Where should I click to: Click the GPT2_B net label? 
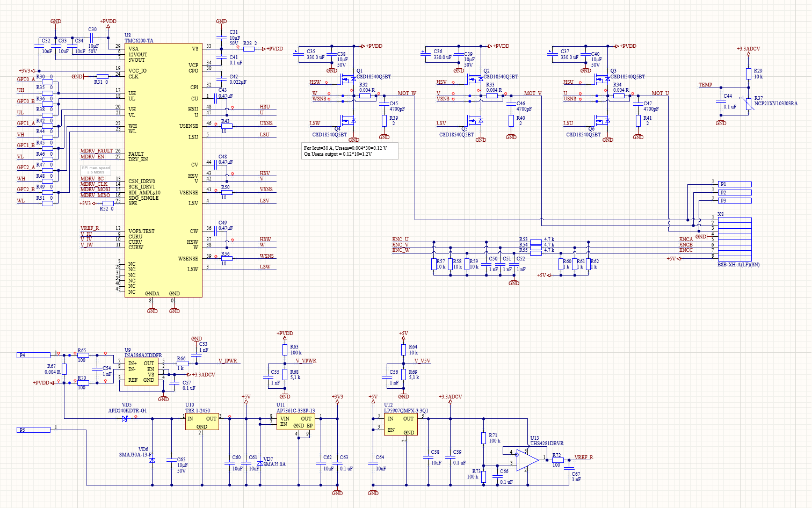tap(26, 190)
